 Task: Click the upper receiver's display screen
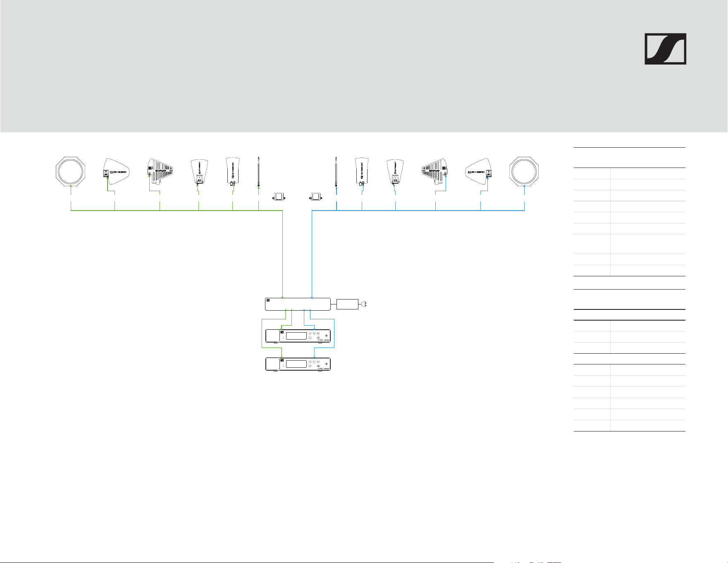point(296,336)
